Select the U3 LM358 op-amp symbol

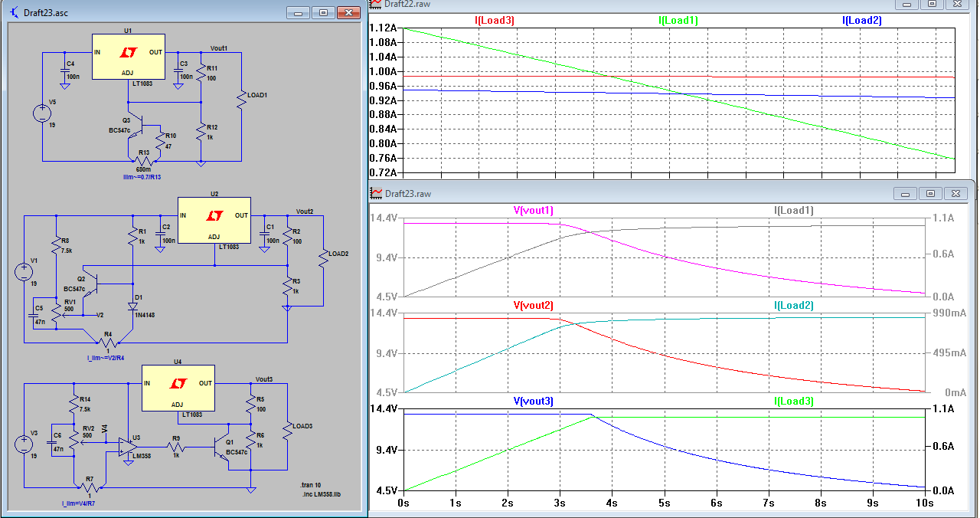127,446
